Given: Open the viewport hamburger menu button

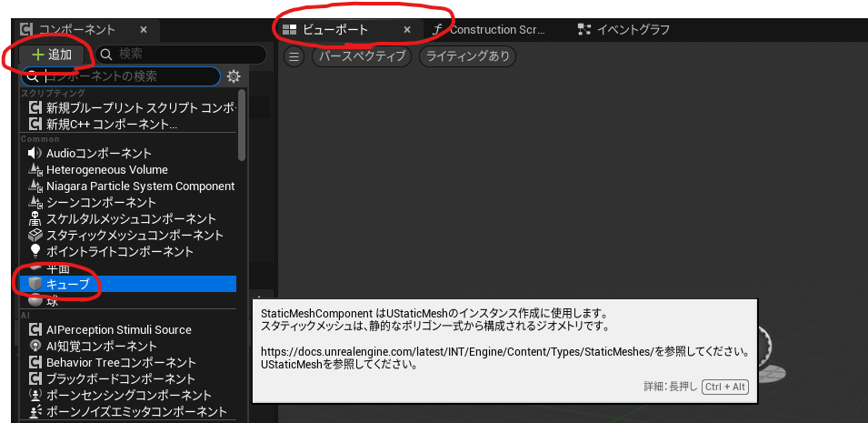Looking at the screenshot, I should coord(294,56).
